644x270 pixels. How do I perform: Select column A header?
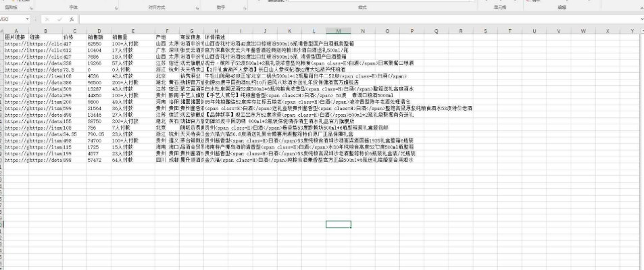[16, 31]
